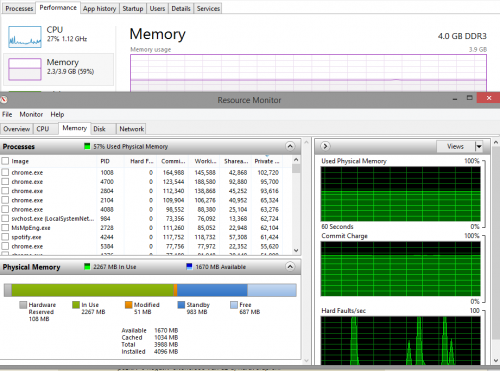Select the Memory mini graph in Task Manager

coord(25,69)
